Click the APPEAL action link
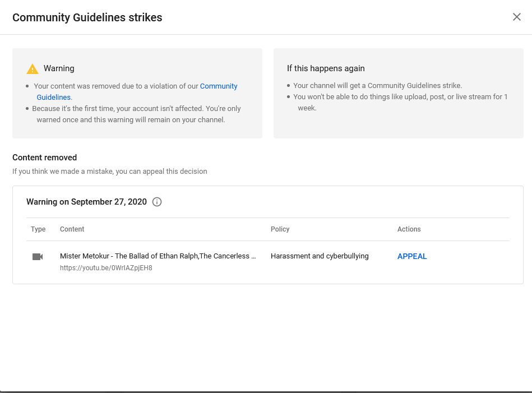Image resolution: width=532 pixels, height=393 pixels. [x=412, y=256]
